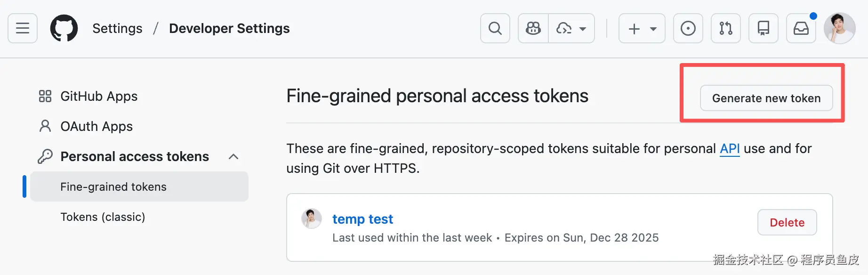Select Fine-grained tokens in the sidebar
868x275 pixels.
pos(113,186)
